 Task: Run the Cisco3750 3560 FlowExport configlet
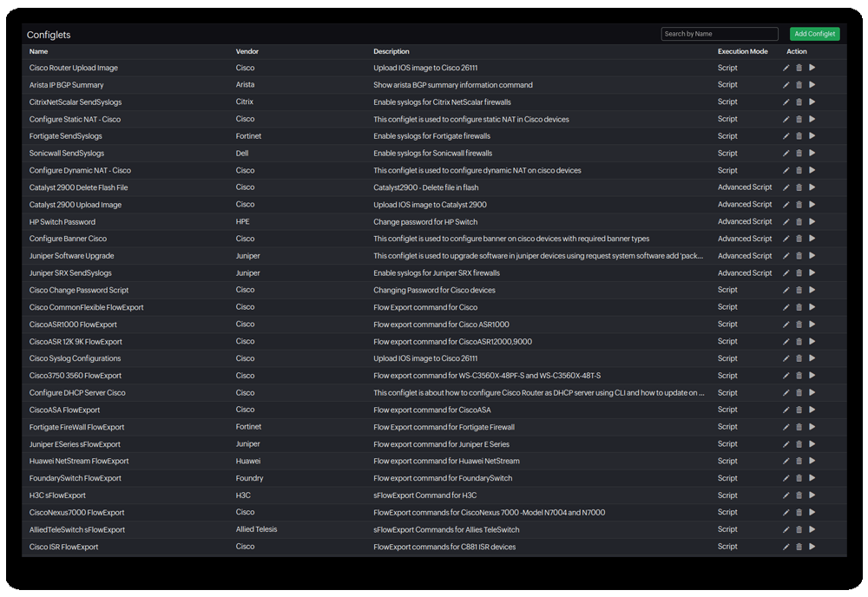tap(812, 376)
